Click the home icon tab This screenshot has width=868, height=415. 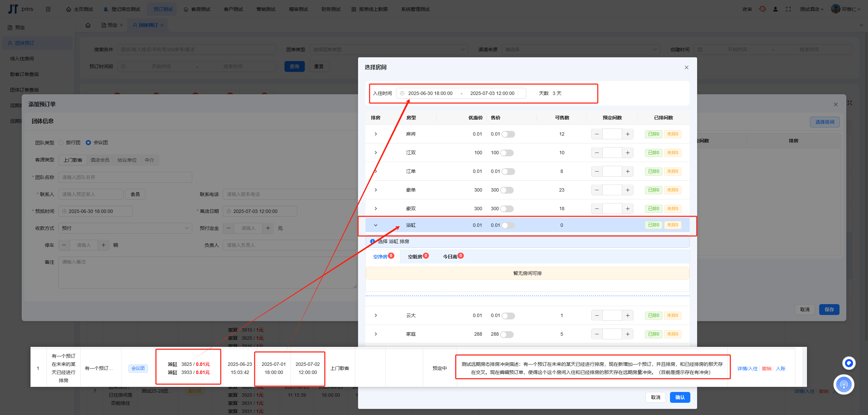(88, 25)
